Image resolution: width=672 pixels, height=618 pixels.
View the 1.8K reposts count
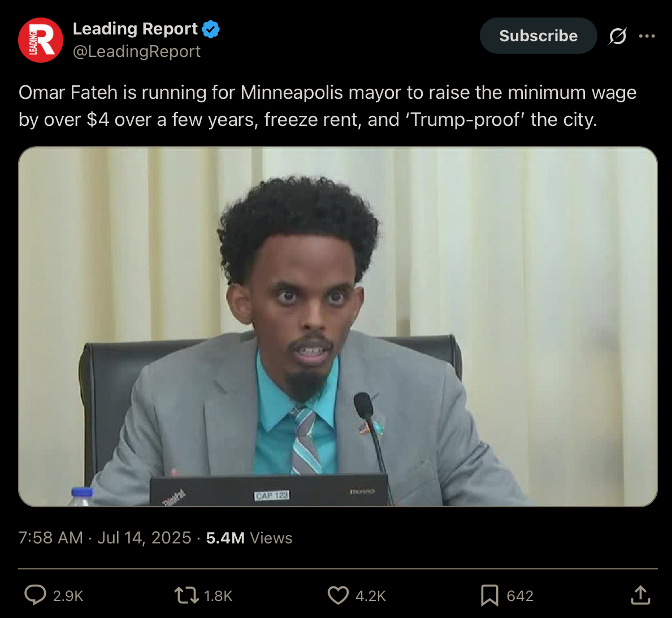coord(218,596)
